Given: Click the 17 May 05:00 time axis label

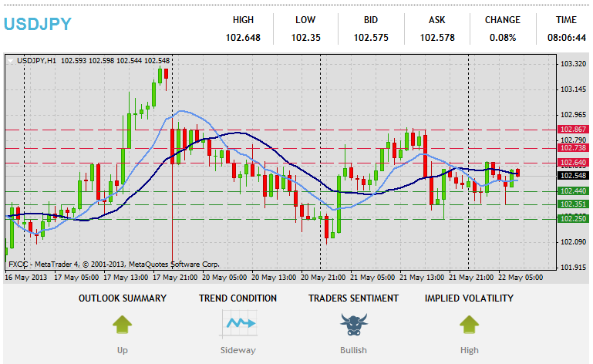Looking at the screenshot, I should pos(76,278).
